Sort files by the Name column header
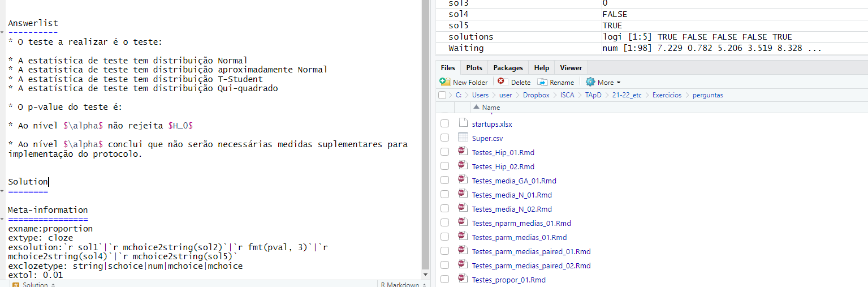The image size is (868, 287). coord(491,107)
